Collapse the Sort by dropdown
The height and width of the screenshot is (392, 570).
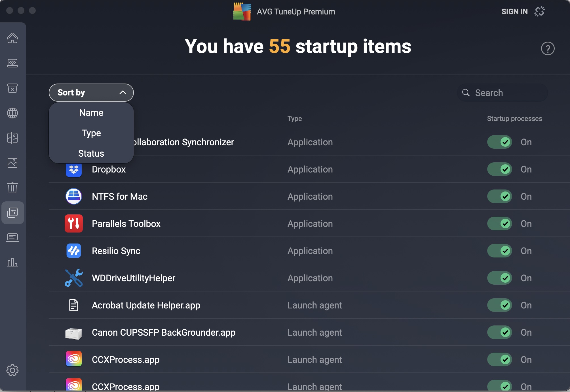tap(91, 92)
